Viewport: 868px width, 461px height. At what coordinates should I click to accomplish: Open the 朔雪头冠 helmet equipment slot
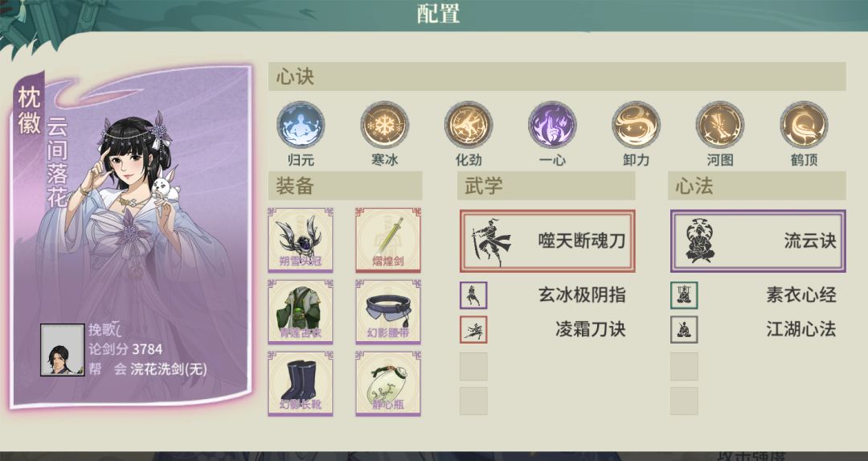click(x=301, y=240)
